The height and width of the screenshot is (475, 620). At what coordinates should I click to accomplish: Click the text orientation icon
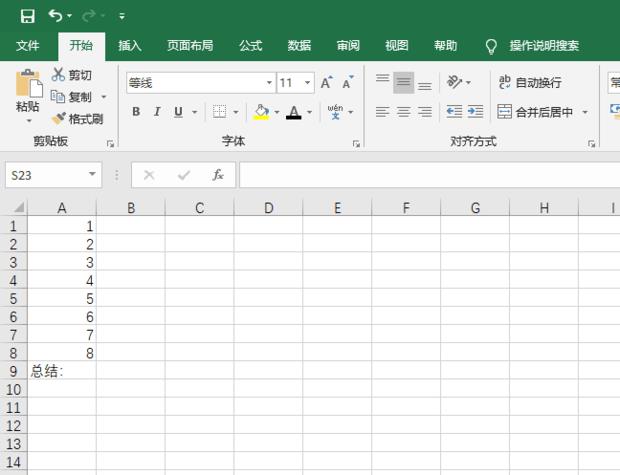pos(456,83)
